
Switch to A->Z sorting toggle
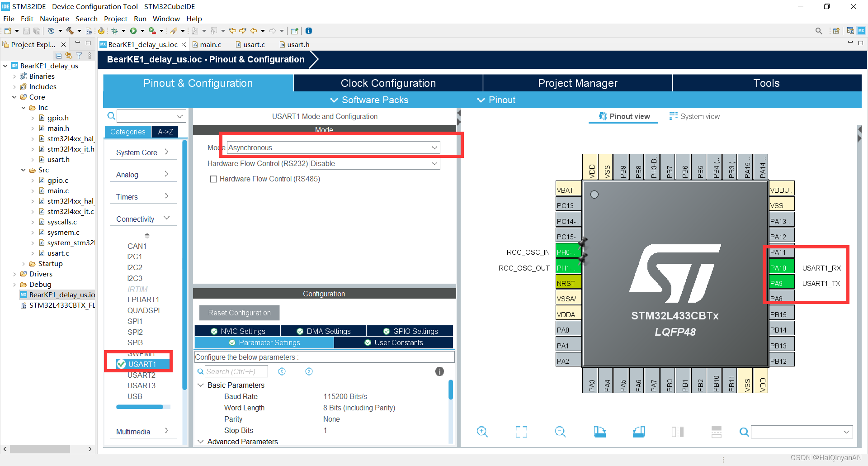165,132
